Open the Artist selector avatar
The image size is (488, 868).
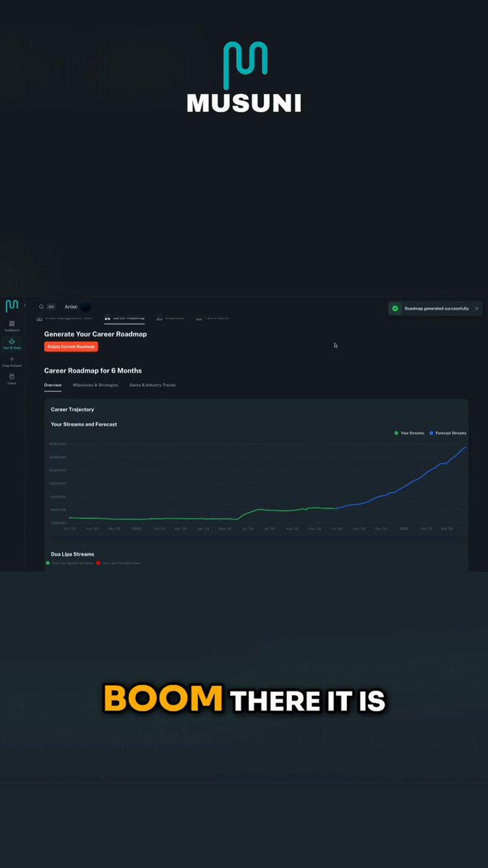(x=85, y=307)
